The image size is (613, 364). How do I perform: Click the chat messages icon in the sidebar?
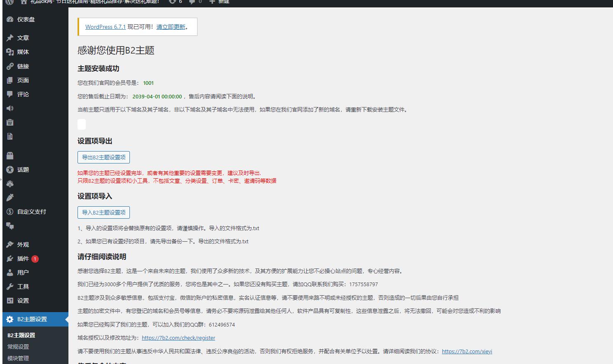point(9,226)
